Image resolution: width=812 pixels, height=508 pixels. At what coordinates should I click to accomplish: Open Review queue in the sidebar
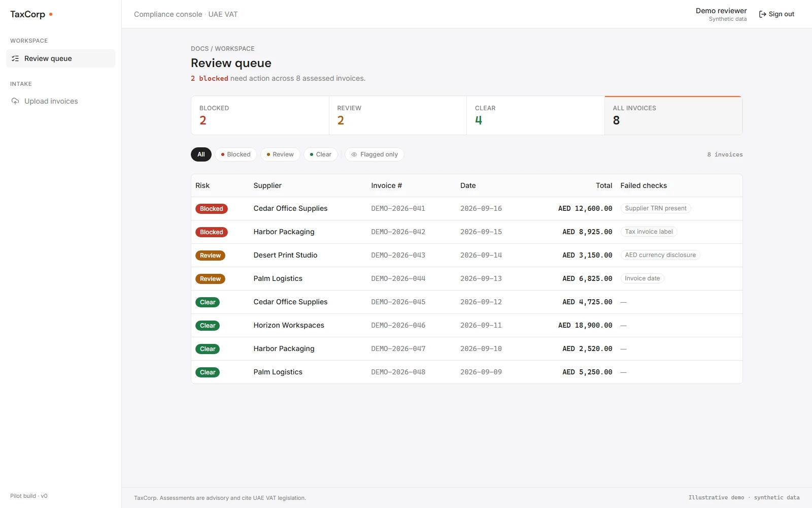pyautogui.click(x=60, y=58)
